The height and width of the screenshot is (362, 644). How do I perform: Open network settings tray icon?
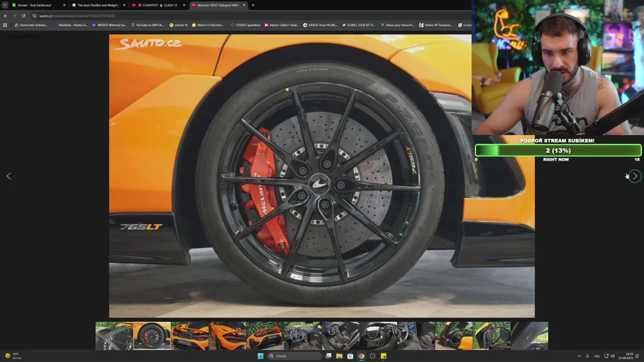pos(606,356)
